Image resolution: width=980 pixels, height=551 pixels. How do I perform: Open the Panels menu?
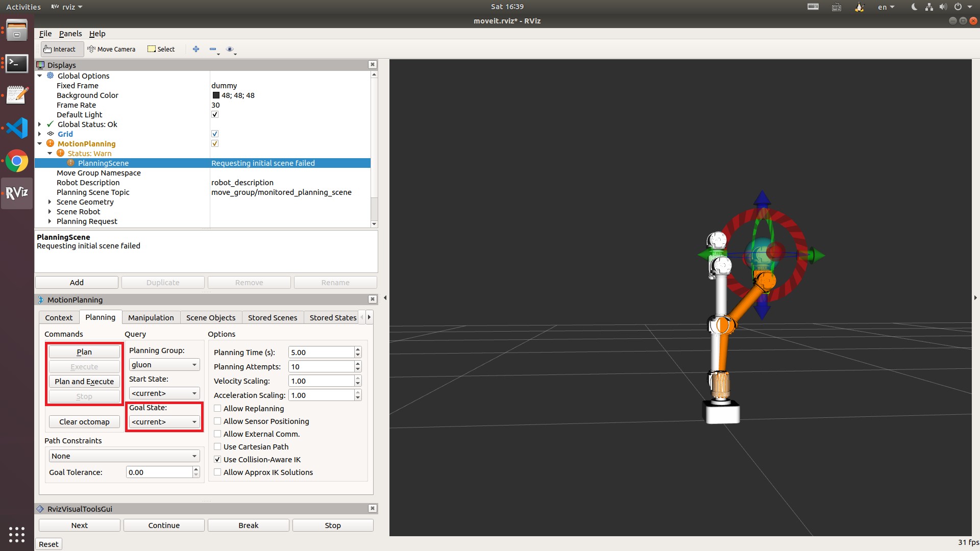(x=70, y=34)
